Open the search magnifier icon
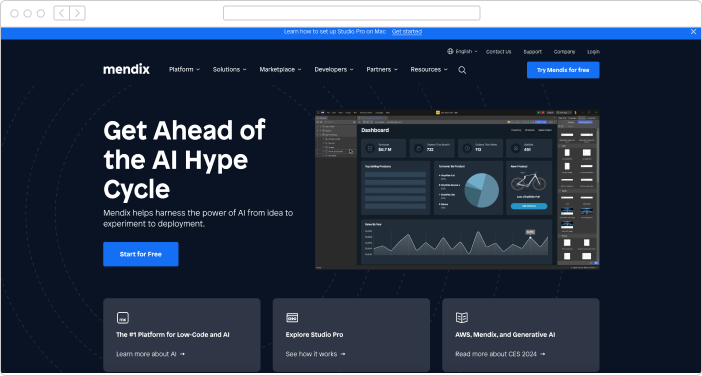This screenshot has width=702, height=376. [462, 70]
